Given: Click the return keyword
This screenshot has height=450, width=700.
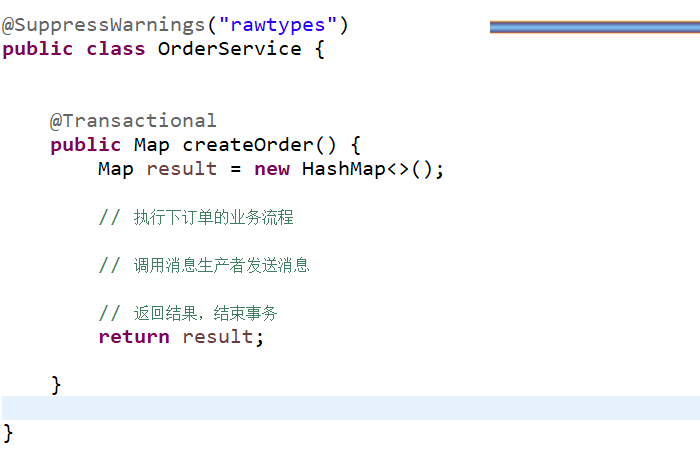Looking at the screenshot, I should [x=134, y=337].
